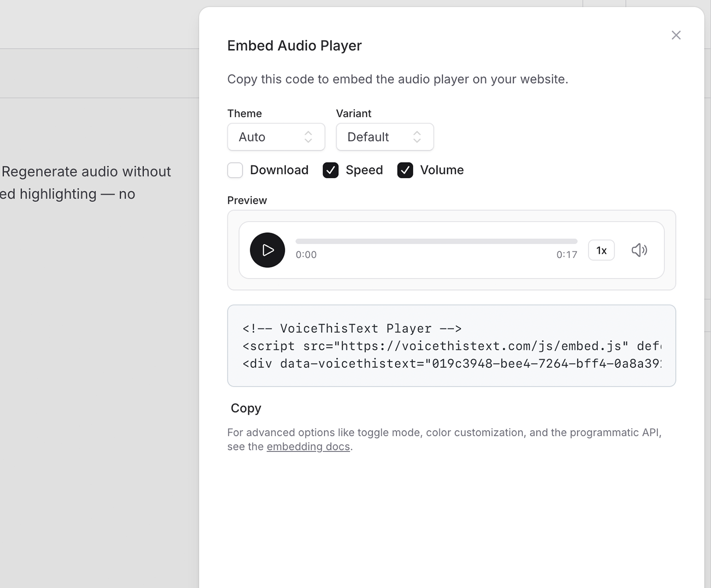Image resolution: width=711 pixels, height=588 pixels.
Task: Click the Embed Audio Player title
Action: [294, 45]
